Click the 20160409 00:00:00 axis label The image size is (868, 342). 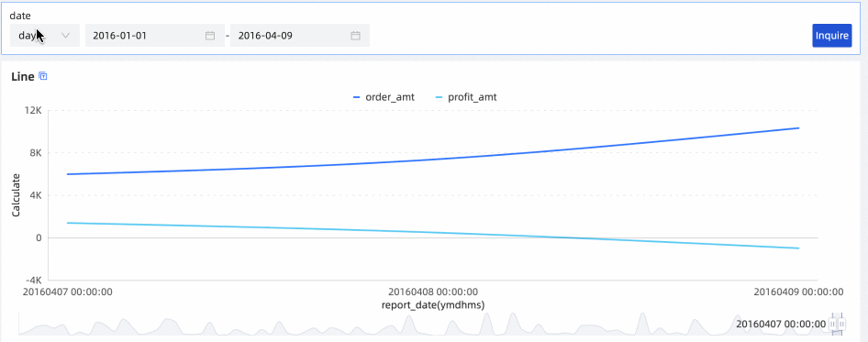tap(799, 292)
